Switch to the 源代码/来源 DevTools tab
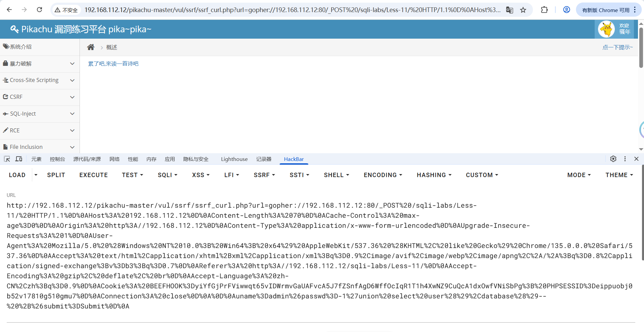Viewport: 644px width, 332px height. 87,159
